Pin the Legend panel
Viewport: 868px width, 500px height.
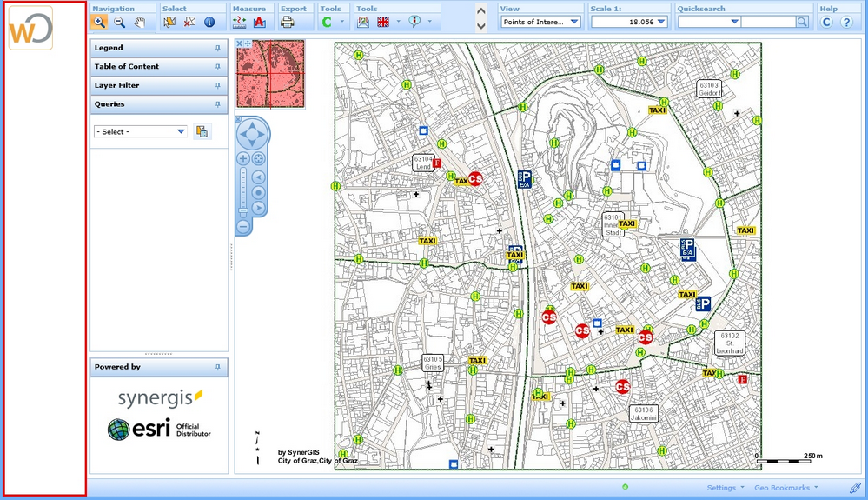(218, 49)
